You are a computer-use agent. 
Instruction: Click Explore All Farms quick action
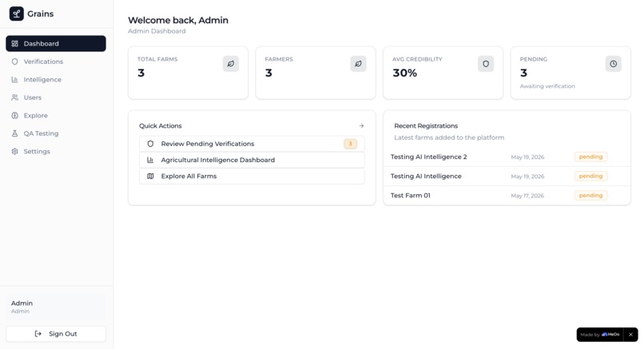252,176
